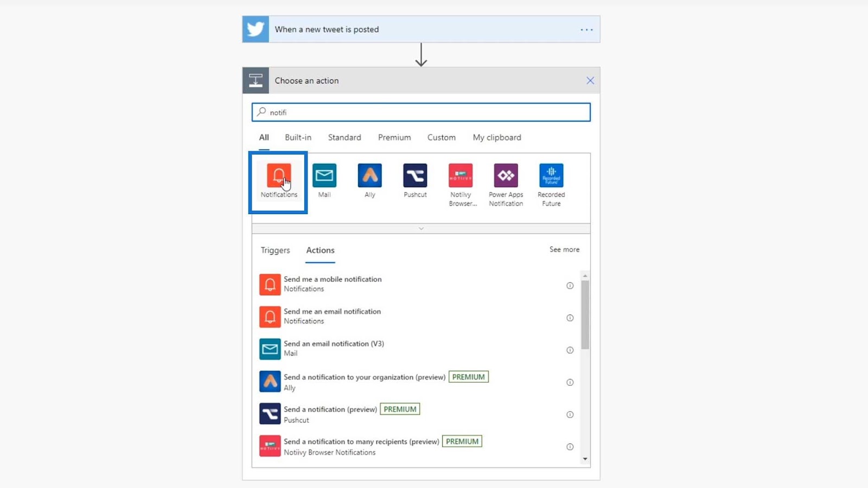Switch to the Premium tab
The image size is (868, 488).
pyautogui.click(x=394, y=138)
